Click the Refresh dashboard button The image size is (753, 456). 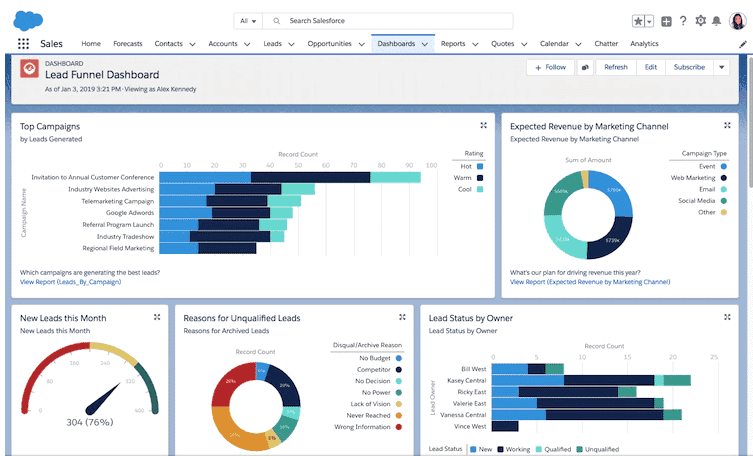click(x=616, y=67)
